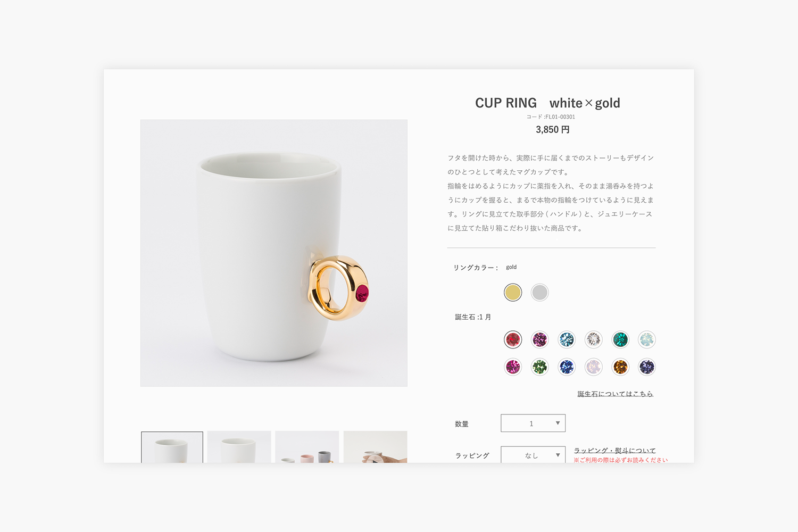Pick the orange topaz birthstone gem
The image size is (798, 532).
click(620, 367)
